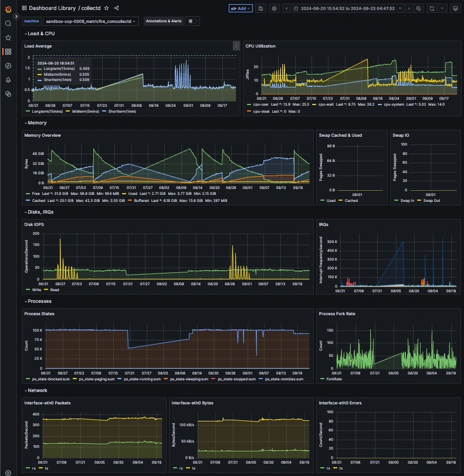Zoom out the time range
The height and width of the screenshot is (476, 464).
pyautogui.click(x=418, y=8)
